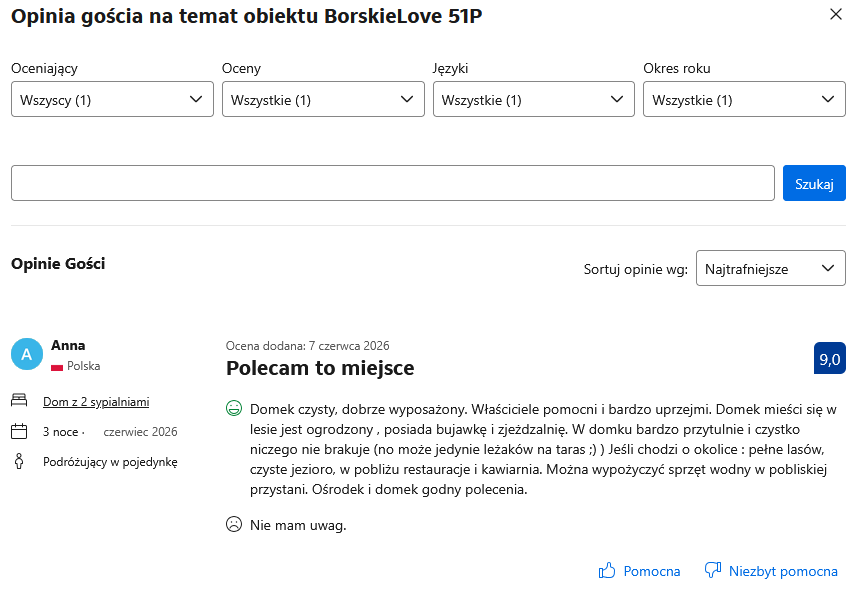This screenshot has height=590, width=852.
Task: Click the reviewer name Anna
Action: coord(68,346)
